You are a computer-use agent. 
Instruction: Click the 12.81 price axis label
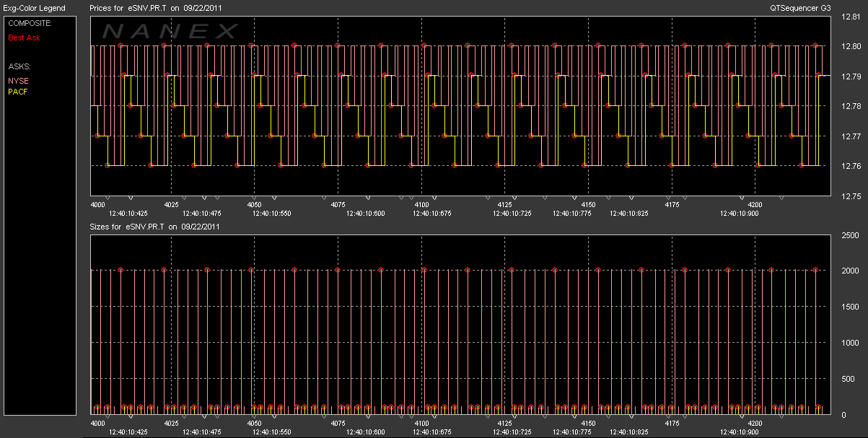tap(850, 16)
